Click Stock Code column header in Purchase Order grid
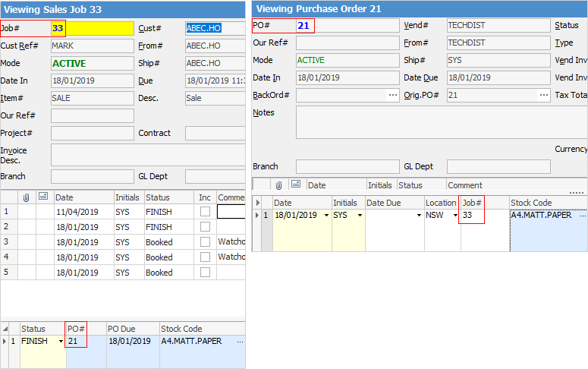Screen dimensions: 588x369 [549, 203]
